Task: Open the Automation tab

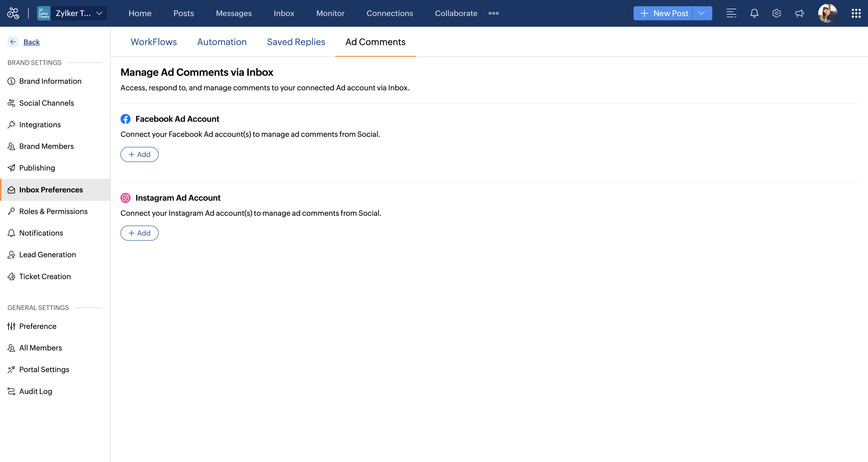Action: pyautogui.click(x=222, y=42)
